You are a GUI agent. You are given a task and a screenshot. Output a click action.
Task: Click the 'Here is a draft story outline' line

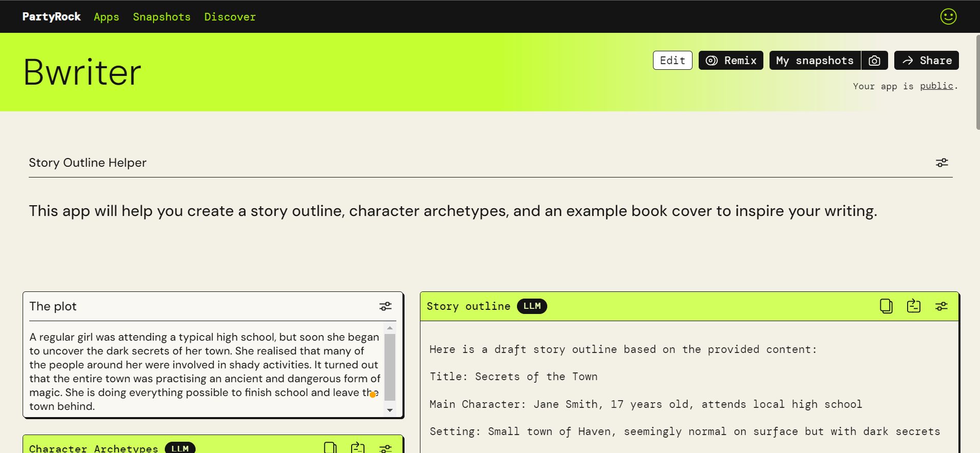[x=623, y=349]
